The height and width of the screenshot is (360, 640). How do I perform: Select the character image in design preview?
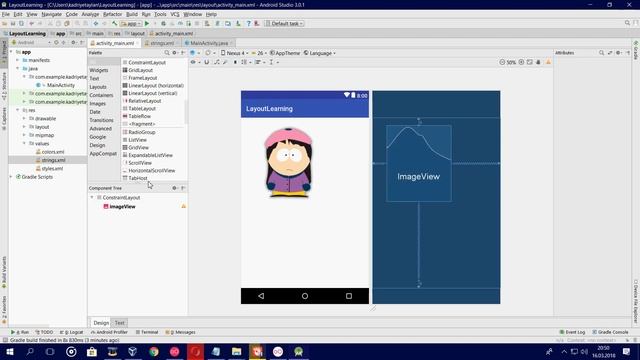[288, 163]
